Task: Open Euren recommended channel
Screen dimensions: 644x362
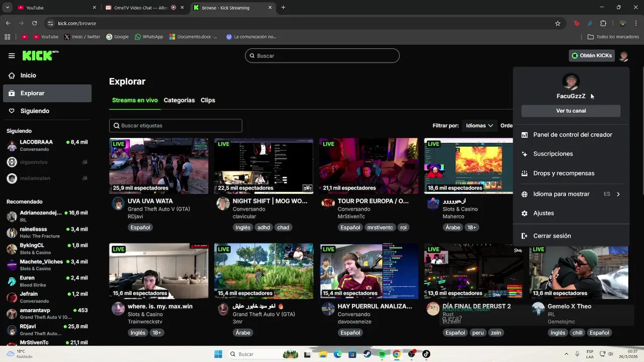Action: point(47,281)
